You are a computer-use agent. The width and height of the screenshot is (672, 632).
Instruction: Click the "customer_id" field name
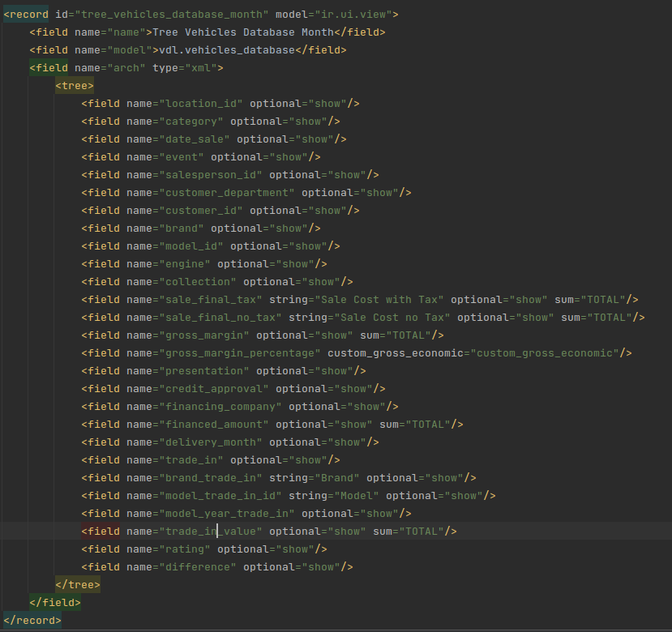201,211
